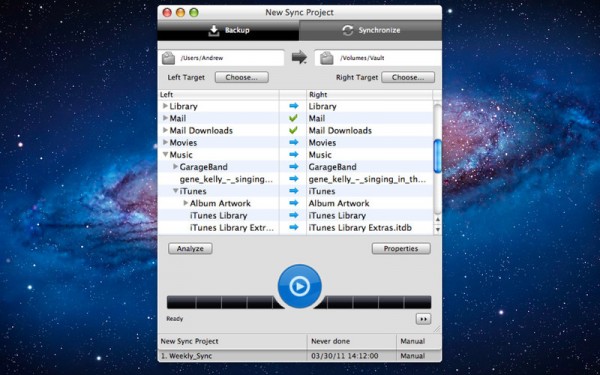Click the fast-forward button near status bar
Screen dimensions: 600x375
click(423, 319)
